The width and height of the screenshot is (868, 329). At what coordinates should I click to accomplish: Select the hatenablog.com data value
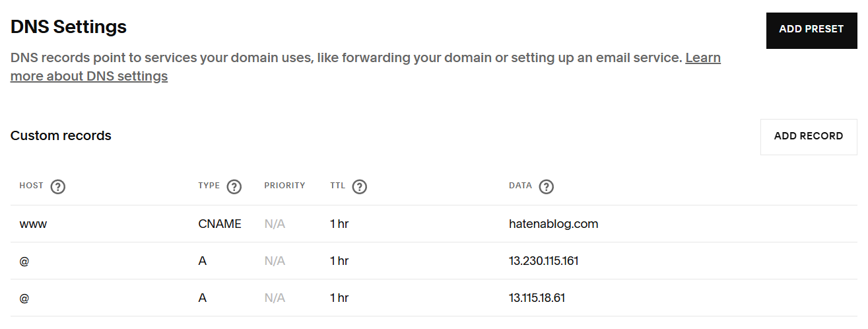click(x=553, y=224)
